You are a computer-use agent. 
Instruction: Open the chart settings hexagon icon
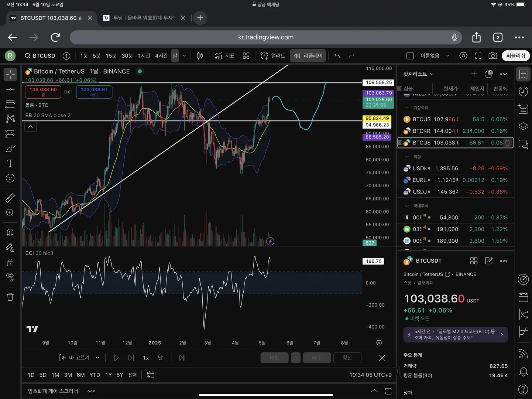tap(463, 56)
